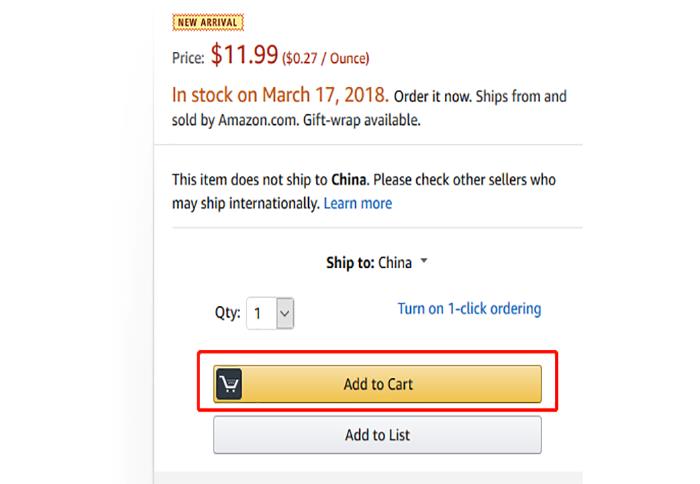Open the Learn more link
The image size is (700, 484).
point(358,203)
